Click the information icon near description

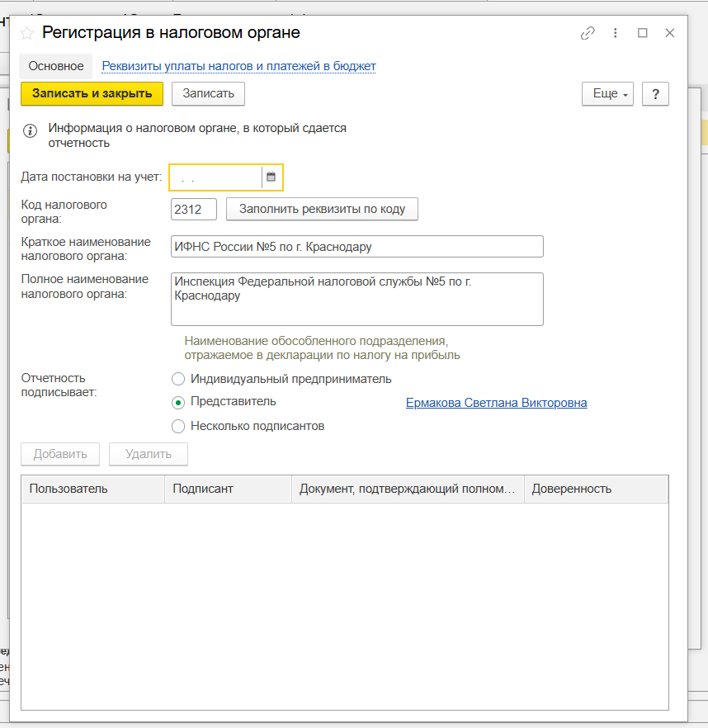coord(31,131)
